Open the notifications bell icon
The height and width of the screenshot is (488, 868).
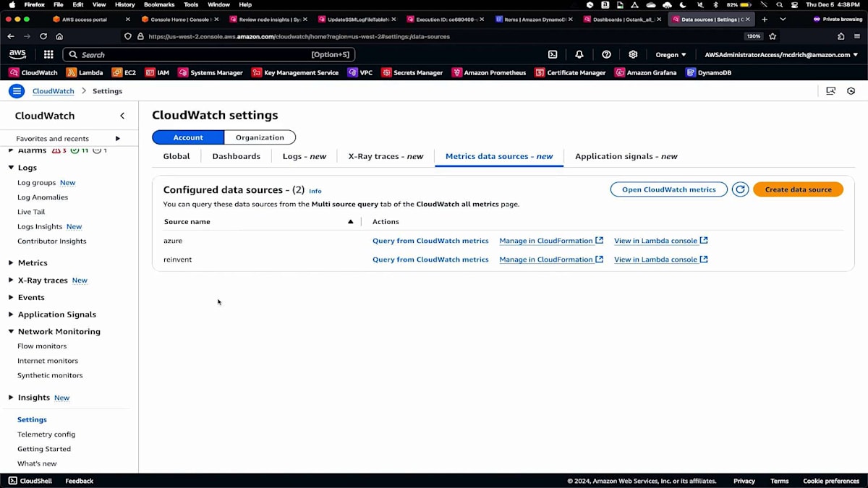click(579, 54)
